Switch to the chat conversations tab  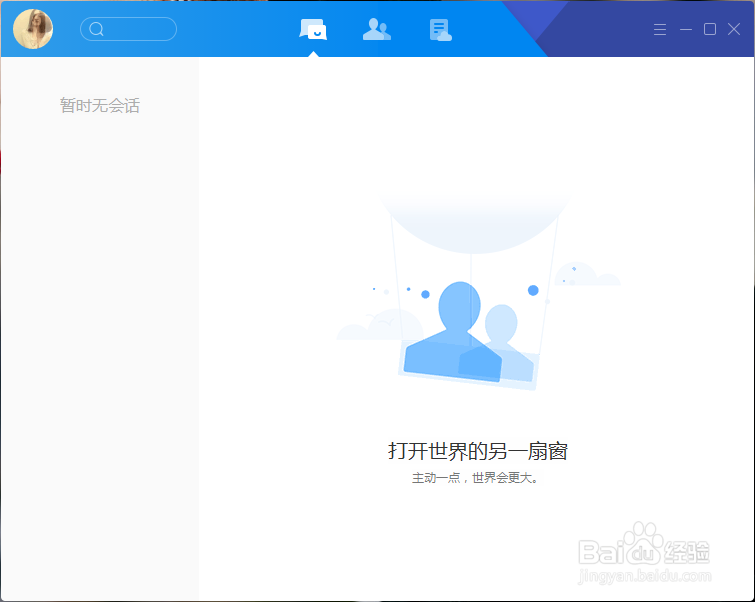pos(313,29)
